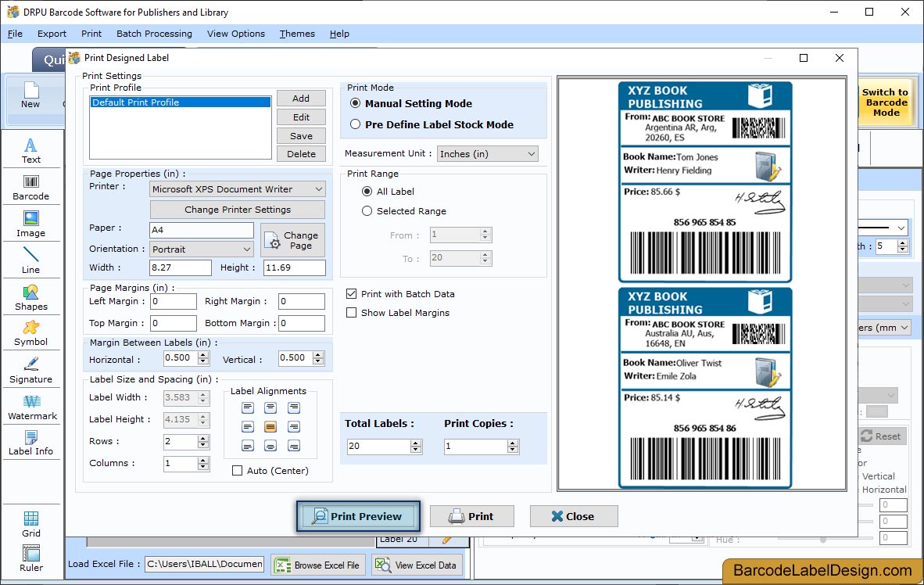Image resolution: width=924 pixels, height=585 pixels.
Task: Increase Print Copies spinner value
Action: click(514, 443)
